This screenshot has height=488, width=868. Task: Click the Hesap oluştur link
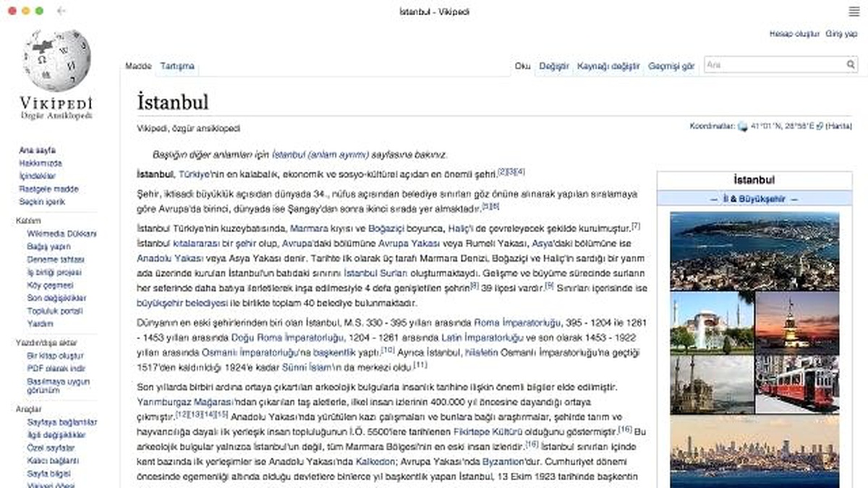pos(794,34)
